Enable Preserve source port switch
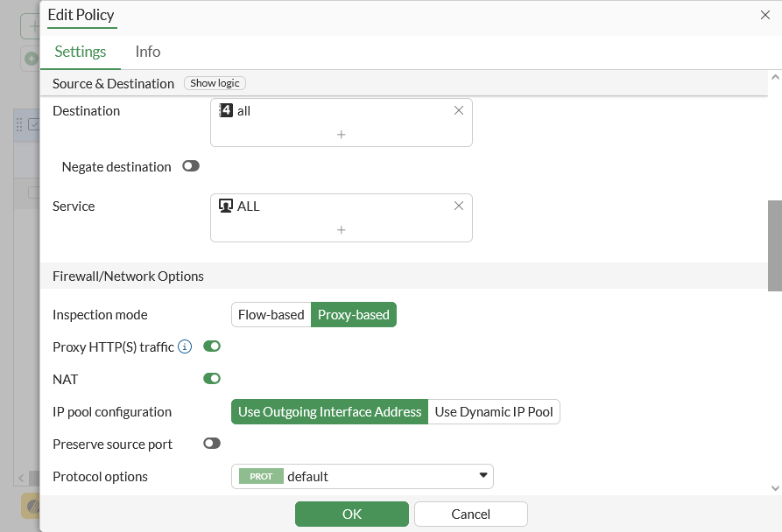The width and height of the screenshot is (782, 532). coord(212,444)
